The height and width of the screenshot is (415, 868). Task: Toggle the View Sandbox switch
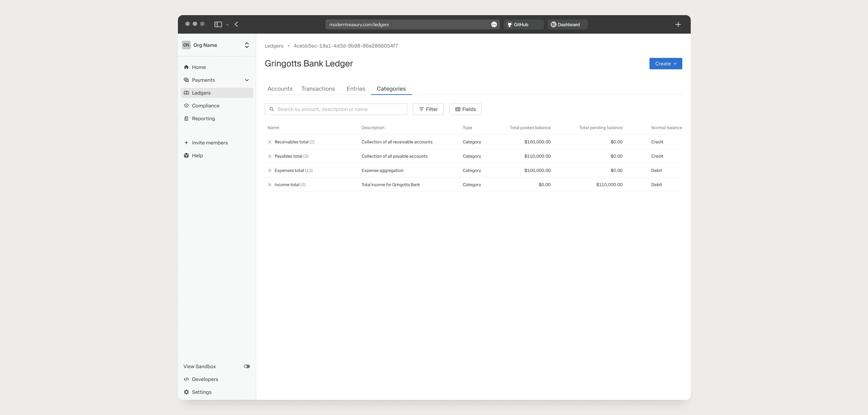(x=247, y=366)
